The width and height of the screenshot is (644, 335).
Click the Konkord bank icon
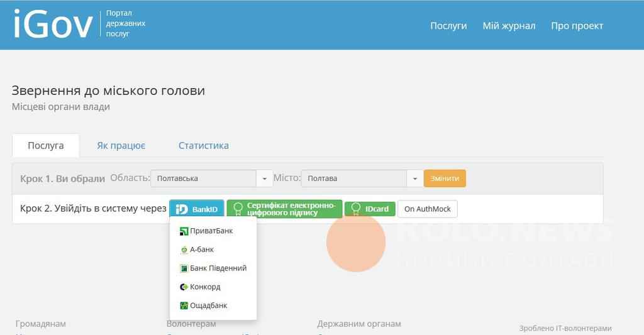click(x=184, y=287)
